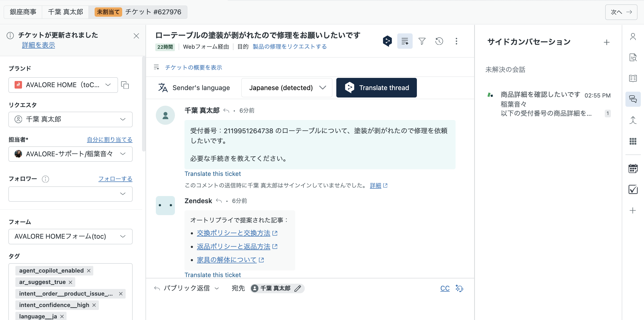Open the conversation filter funnel icon
The height and width of the screenshot is (320, 644).
(x=422, y=41)
